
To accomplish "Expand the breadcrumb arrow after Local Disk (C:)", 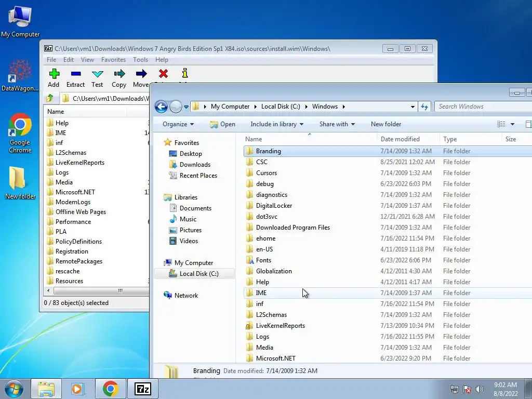I will (x=306, y=107).
